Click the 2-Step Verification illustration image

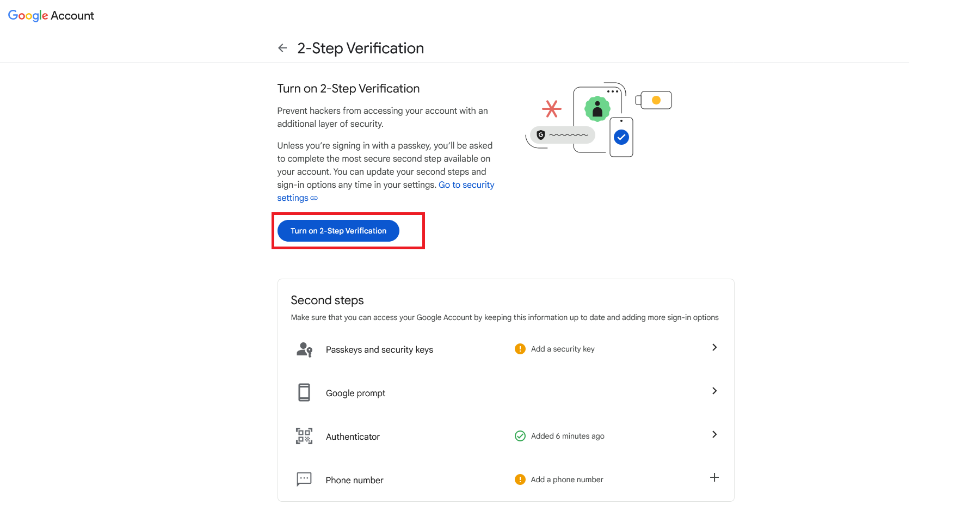coord(599,120)
